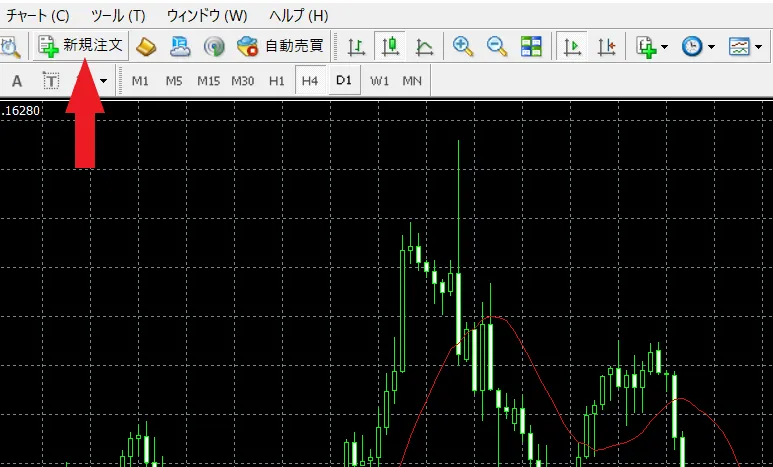This screenshot has height=467, width=773.
Task: Select the text label tool T
Action: tap(51, 80)
